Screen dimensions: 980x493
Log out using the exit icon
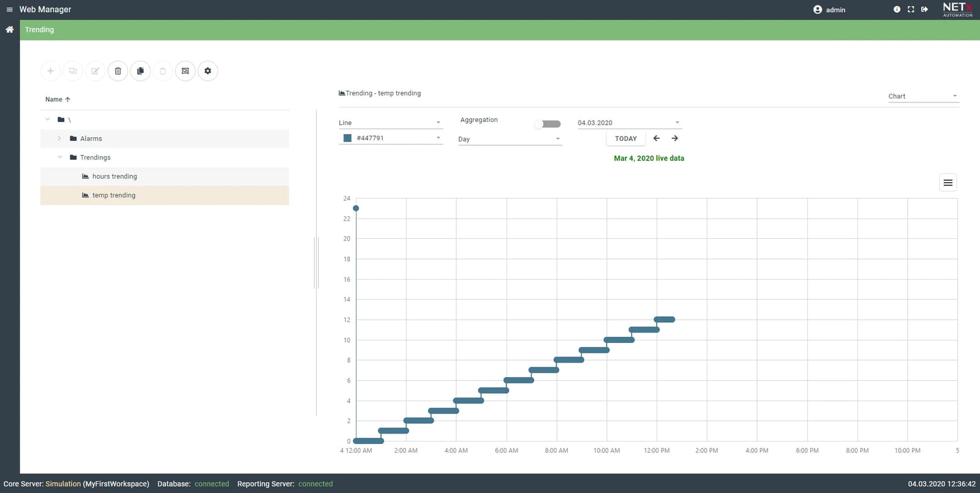924,9
